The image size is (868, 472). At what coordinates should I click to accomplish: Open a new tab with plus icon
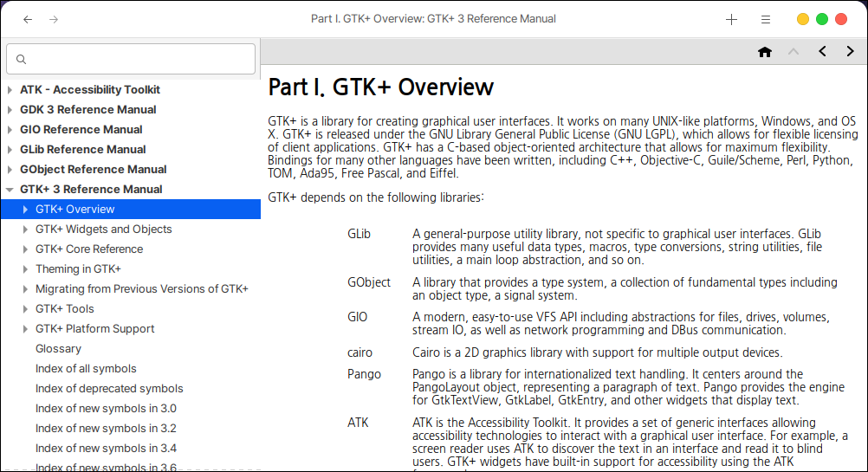[x=731, y=19]
